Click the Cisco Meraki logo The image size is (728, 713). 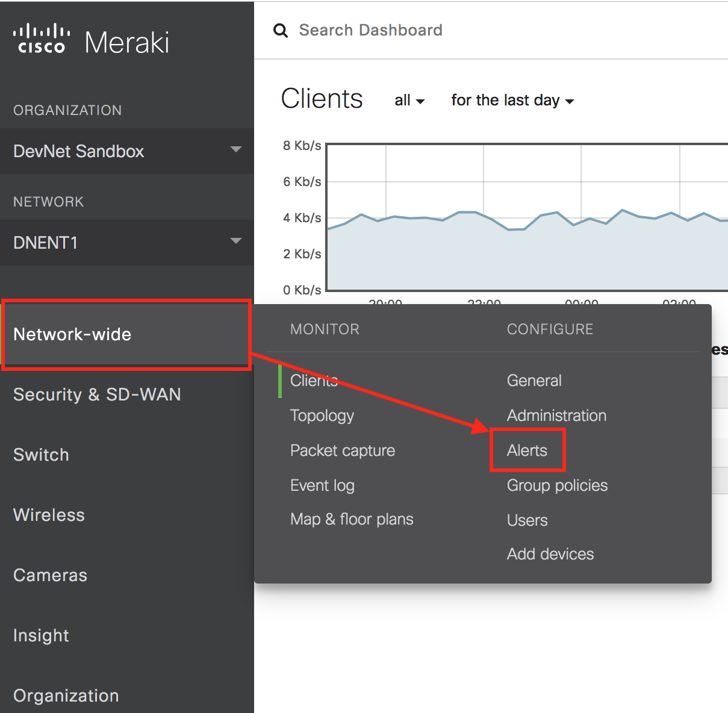(x=91, y=41)
